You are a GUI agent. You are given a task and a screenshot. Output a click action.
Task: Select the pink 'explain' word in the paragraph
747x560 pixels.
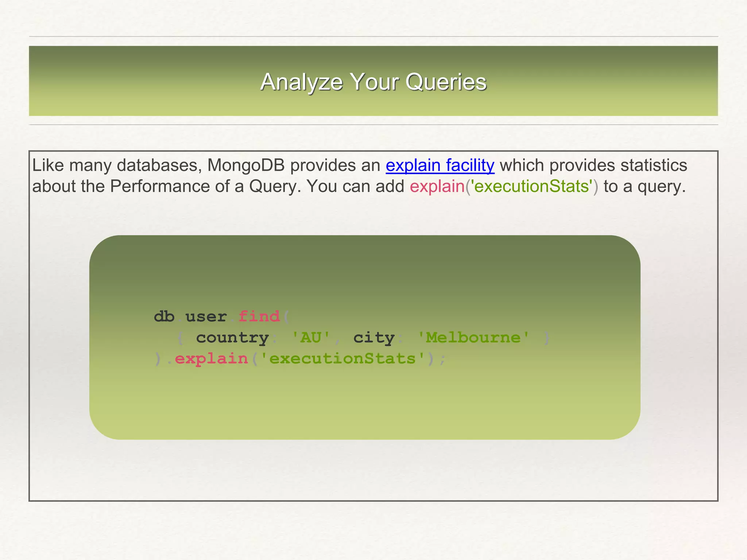click(x=437, y=187)
